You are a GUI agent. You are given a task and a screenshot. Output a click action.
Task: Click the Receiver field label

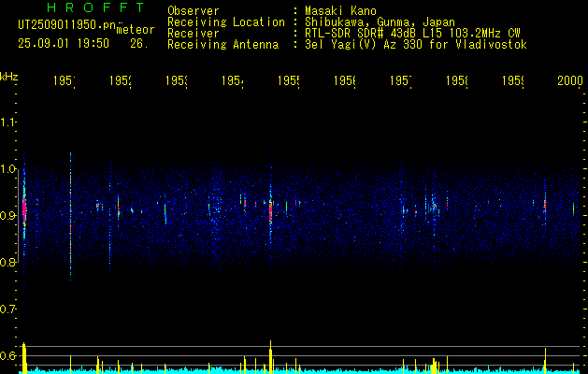[194, 34]
